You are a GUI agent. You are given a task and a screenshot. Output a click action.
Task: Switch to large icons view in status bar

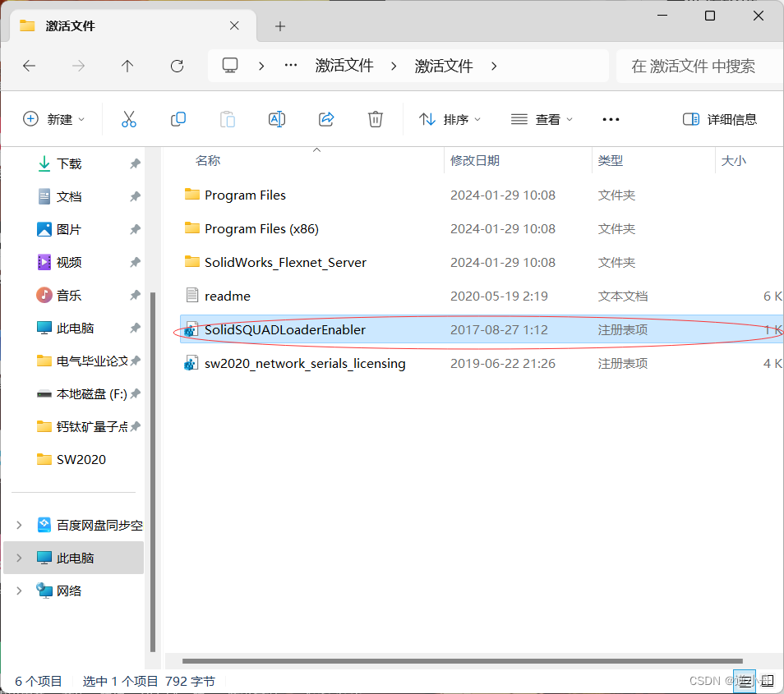pyautogui.click(x=768, y=682)
